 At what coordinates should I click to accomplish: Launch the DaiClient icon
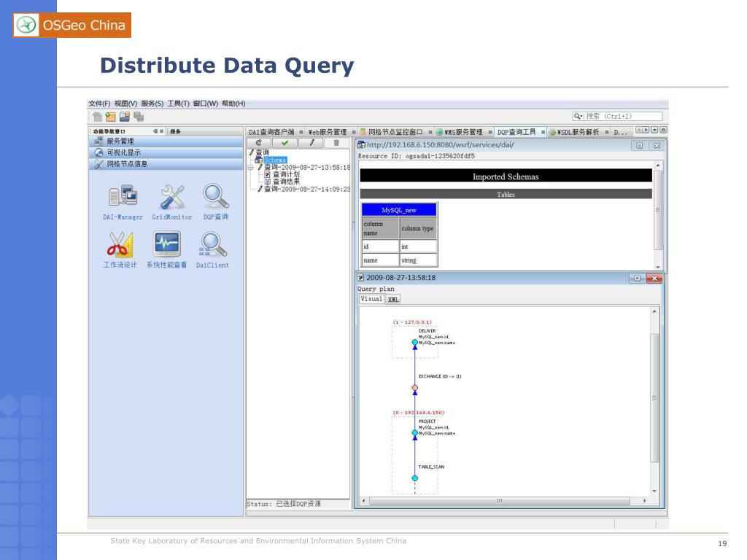[212, 244]
